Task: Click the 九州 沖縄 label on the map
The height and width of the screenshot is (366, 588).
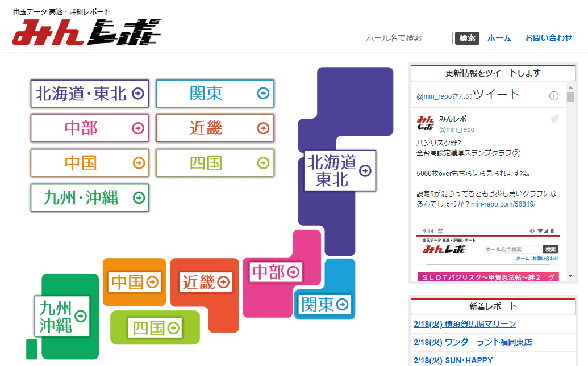Action: [x=62, y=317]
